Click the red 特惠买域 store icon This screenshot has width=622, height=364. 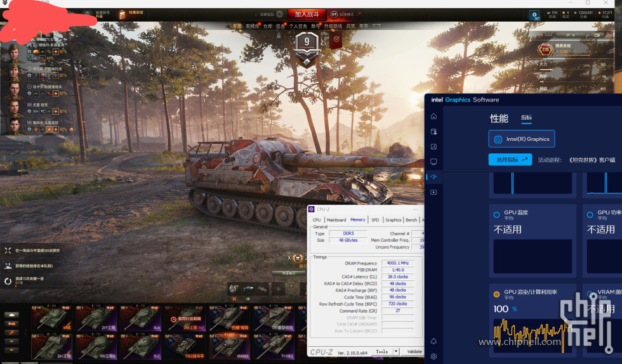pos(122,15)
